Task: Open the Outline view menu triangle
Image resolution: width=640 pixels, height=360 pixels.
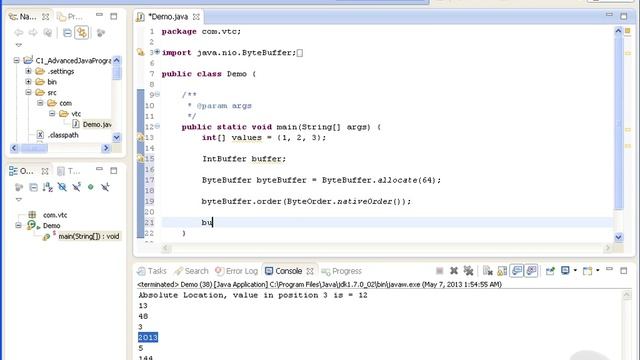Action: pos(18,200)
